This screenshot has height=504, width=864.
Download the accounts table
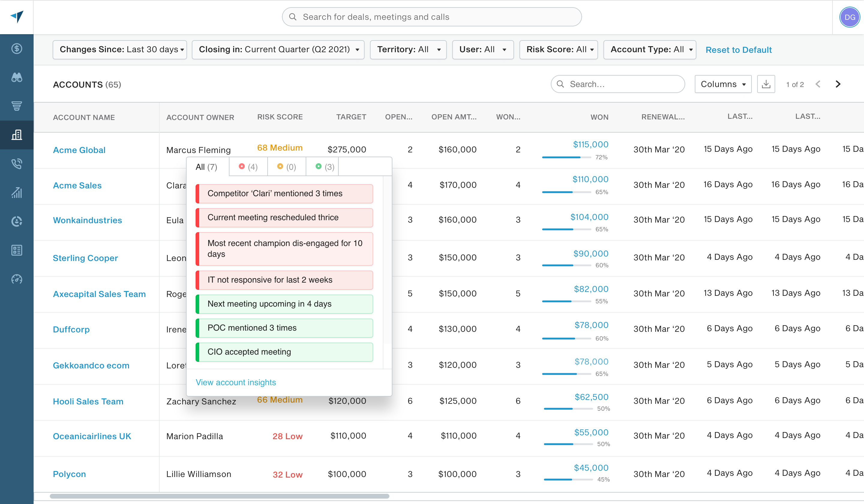point(766,84)
